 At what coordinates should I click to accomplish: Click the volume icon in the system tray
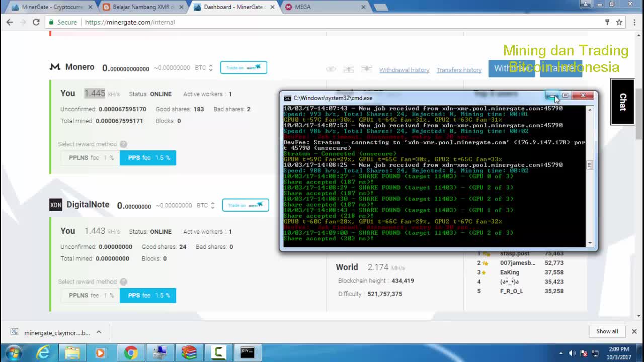click(x=572, y=353)
